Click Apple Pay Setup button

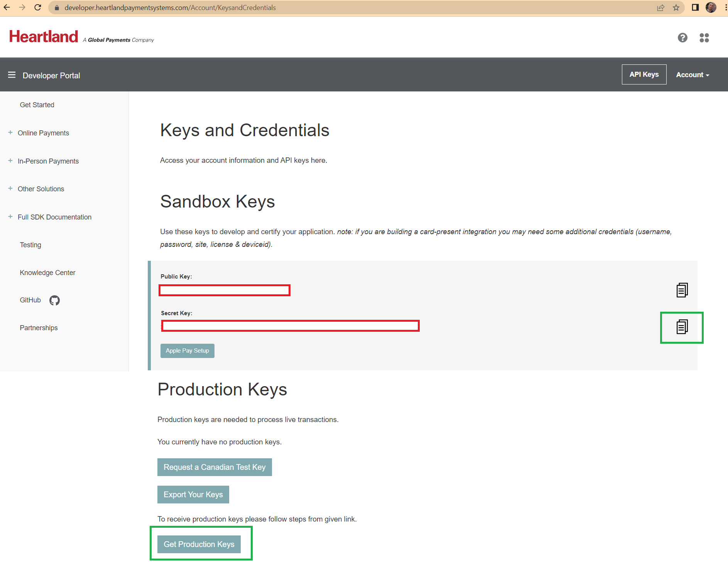click(187, 351)
